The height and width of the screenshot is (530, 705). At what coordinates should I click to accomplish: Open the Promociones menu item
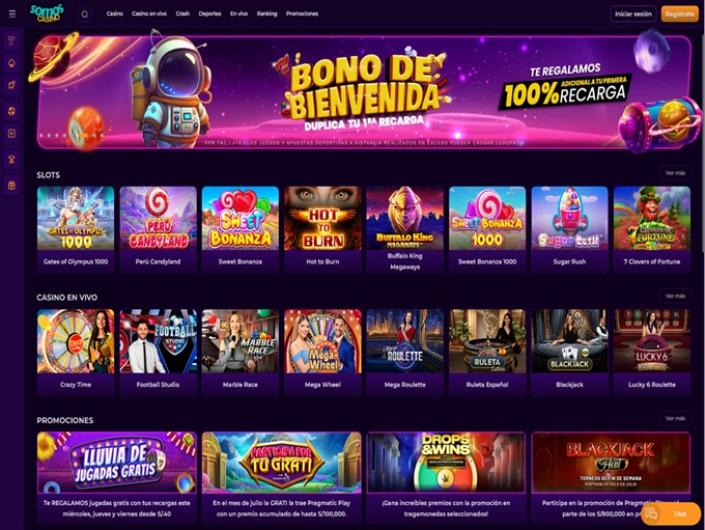[302, 14]
